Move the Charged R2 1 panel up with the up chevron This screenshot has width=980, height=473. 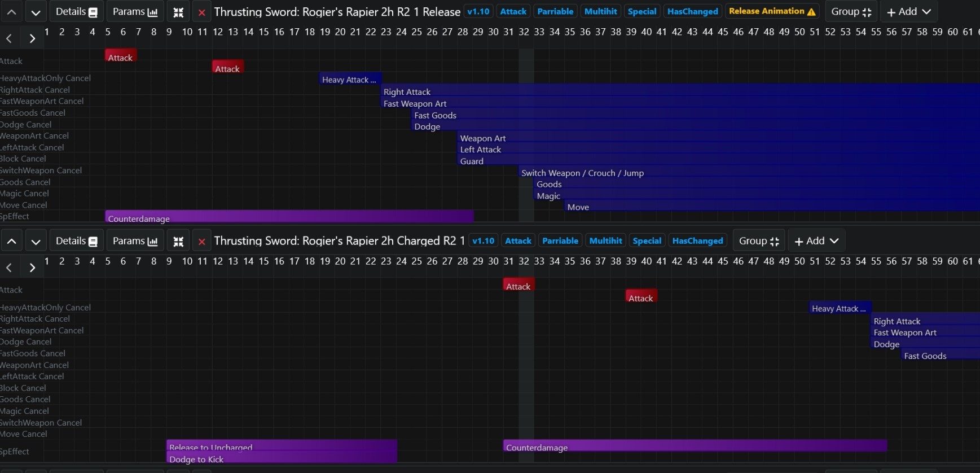point(11,241)
